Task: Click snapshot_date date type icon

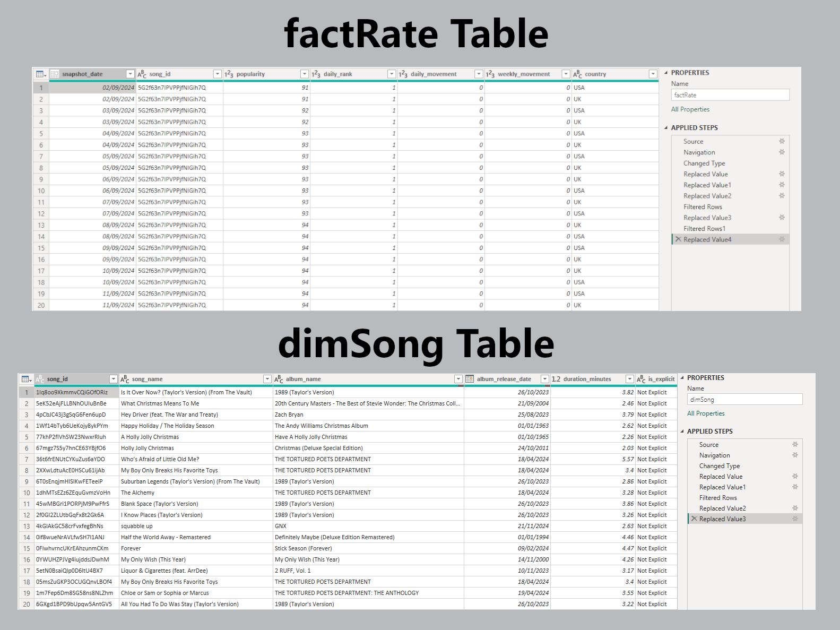Action: (x=55, y=74)
